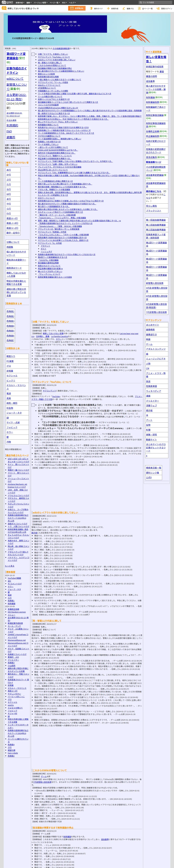Open the さ行 word index
174x868 pixels.
pos(9,180)
